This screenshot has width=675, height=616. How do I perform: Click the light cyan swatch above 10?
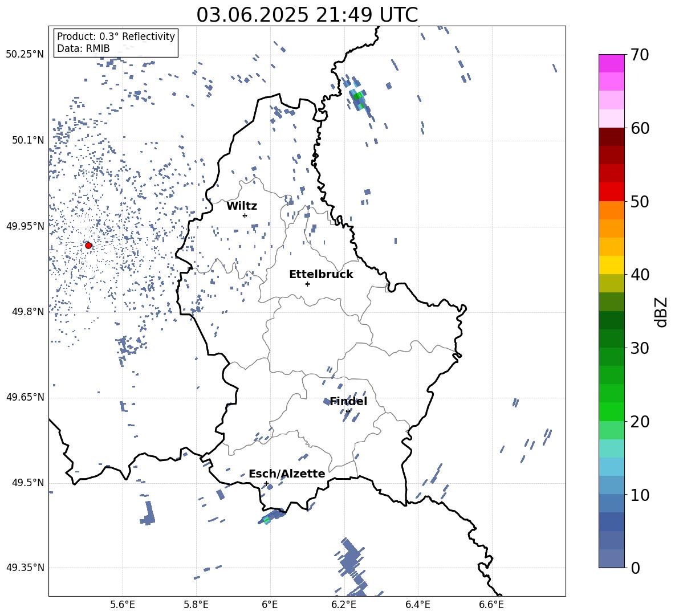pos(612,467)
